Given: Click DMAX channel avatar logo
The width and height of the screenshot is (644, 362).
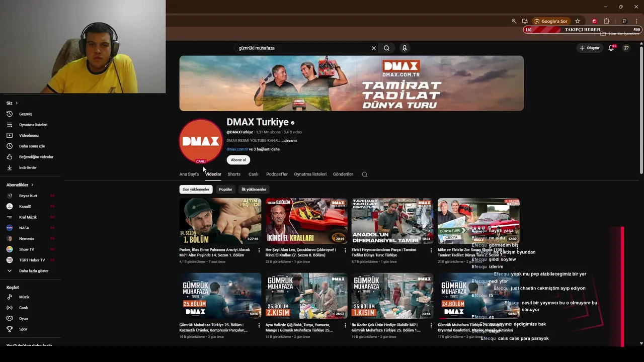Looking at the screenshot, I should [201, 141].
